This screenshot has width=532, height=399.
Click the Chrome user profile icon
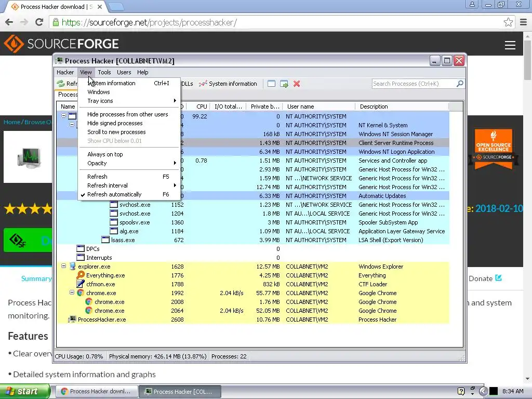tap(472, 5)
